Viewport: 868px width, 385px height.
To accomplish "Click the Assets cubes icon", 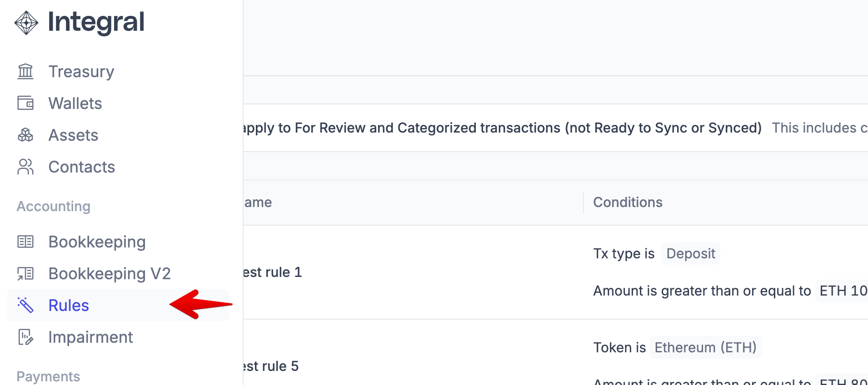I will 25,135.
